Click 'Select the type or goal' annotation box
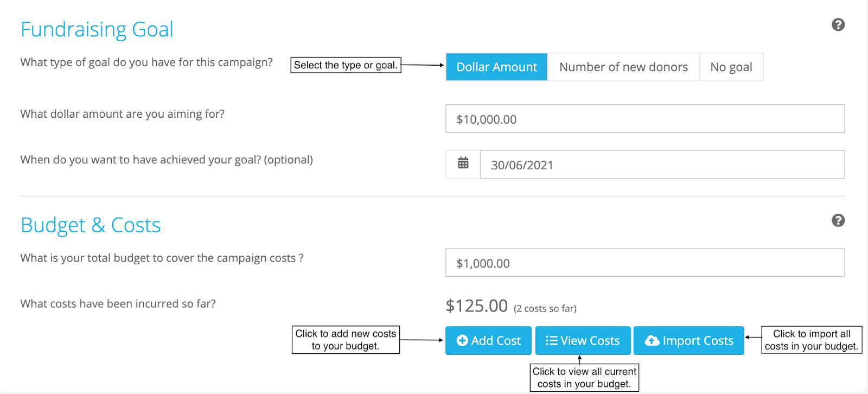The width and height of the screenshot is (868, 394). click(x=346, y=65)
